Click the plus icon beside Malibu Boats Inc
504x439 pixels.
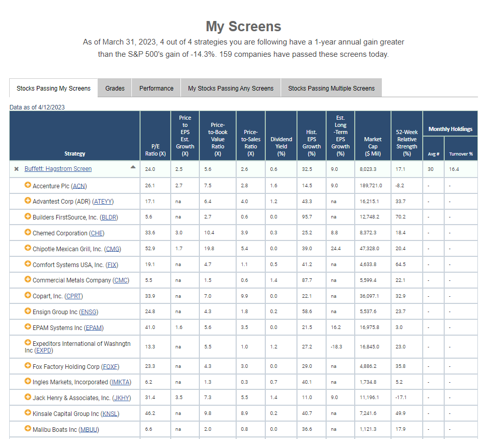[x=28, y=428]
